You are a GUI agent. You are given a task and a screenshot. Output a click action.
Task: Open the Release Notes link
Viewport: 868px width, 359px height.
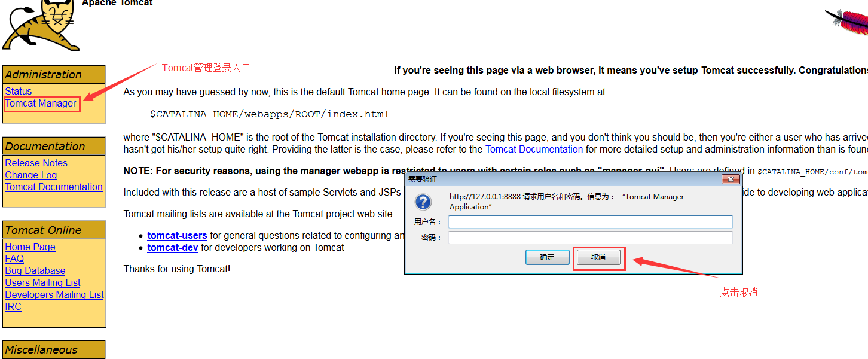(36, 163)
